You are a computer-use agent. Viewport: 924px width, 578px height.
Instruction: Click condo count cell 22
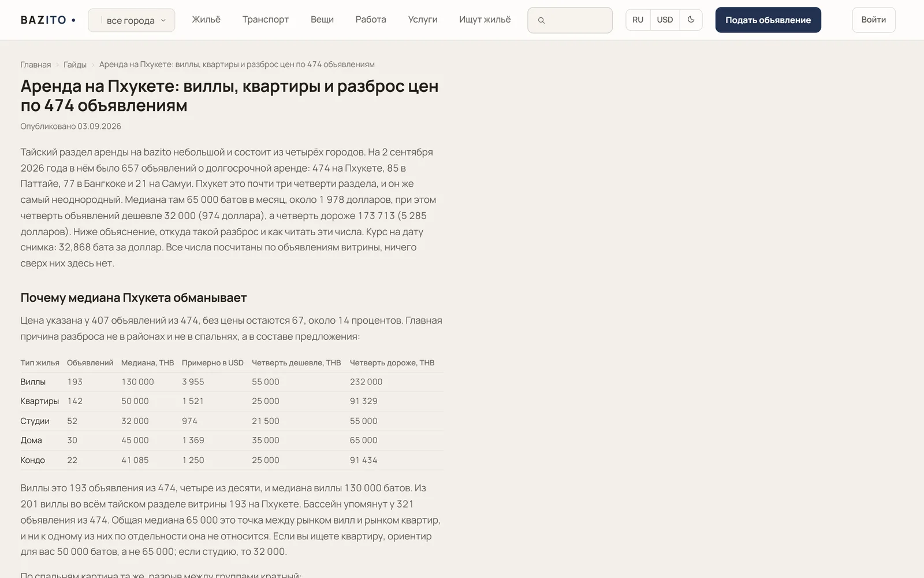(72, 460)
